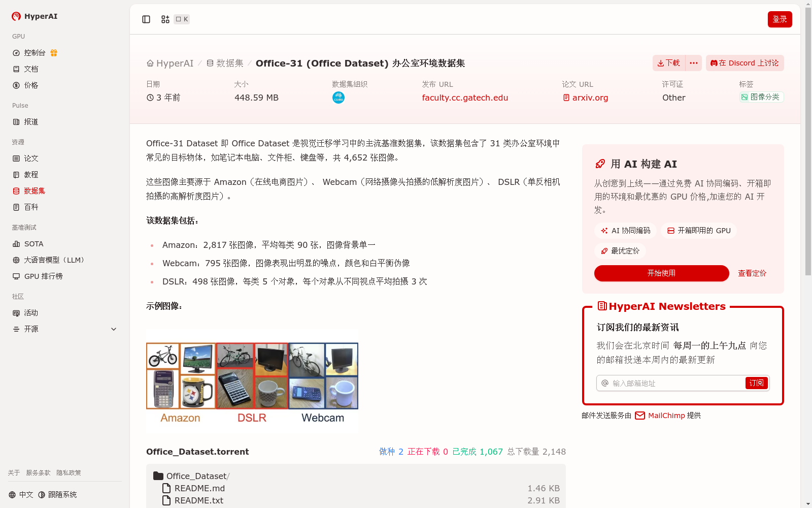Open 报道 under Pulse
812x508 pixels.
coord(31,122)
